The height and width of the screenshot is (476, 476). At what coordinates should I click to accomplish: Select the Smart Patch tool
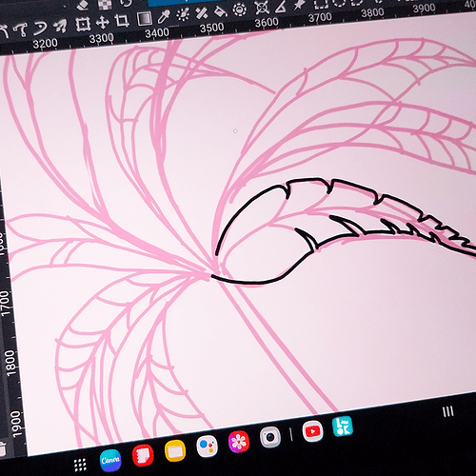[202, 13]
